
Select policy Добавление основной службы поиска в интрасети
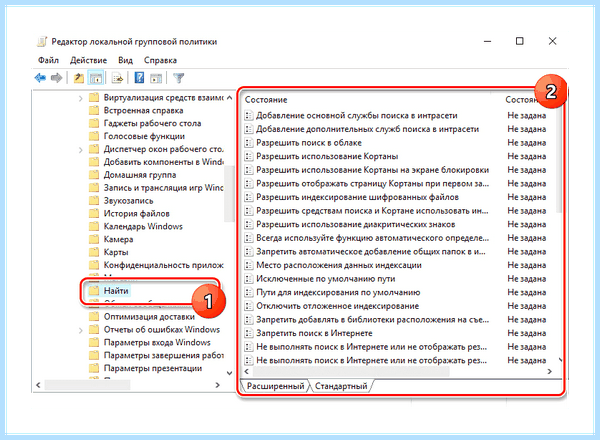357,116
